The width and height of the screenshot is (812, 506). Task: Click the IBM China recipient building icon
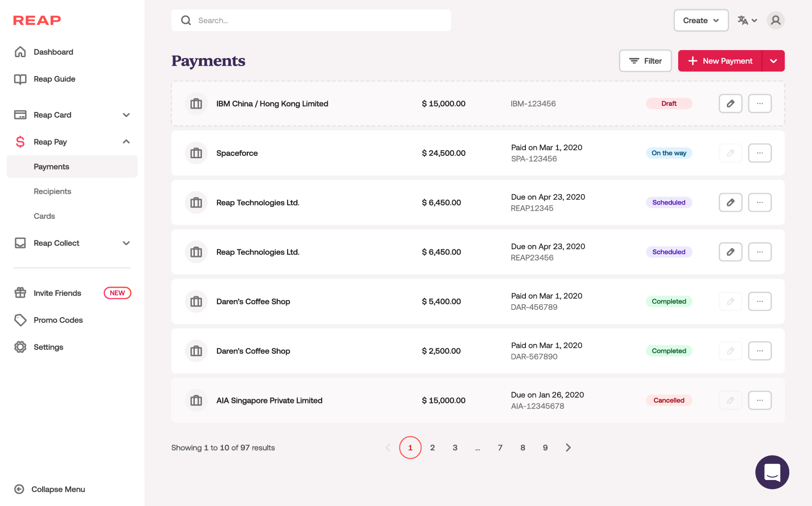pyautogui.click(x=196, y=103)
